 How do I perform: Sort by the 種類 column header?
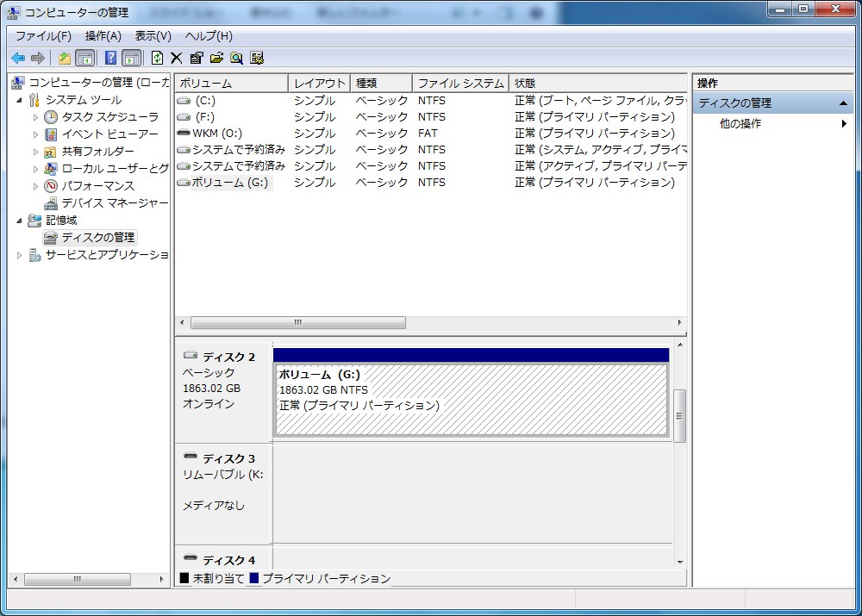tap(382, 83)
